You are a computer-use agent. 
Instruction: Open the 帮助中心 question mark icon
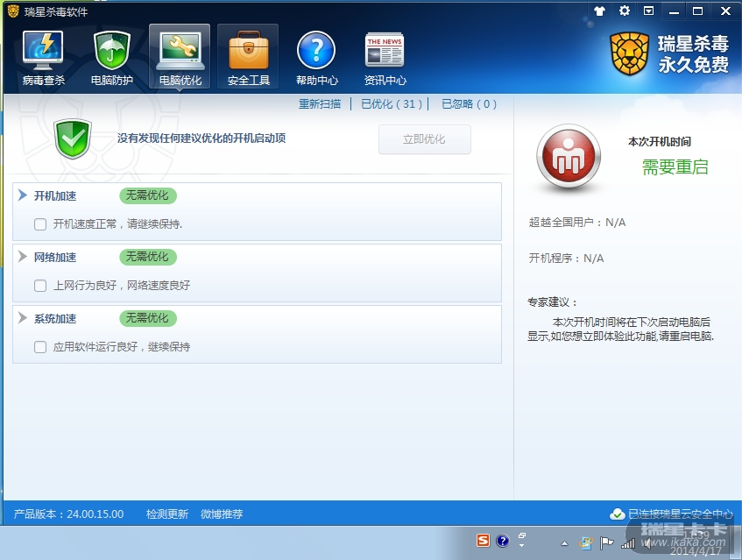pos(316,58)
